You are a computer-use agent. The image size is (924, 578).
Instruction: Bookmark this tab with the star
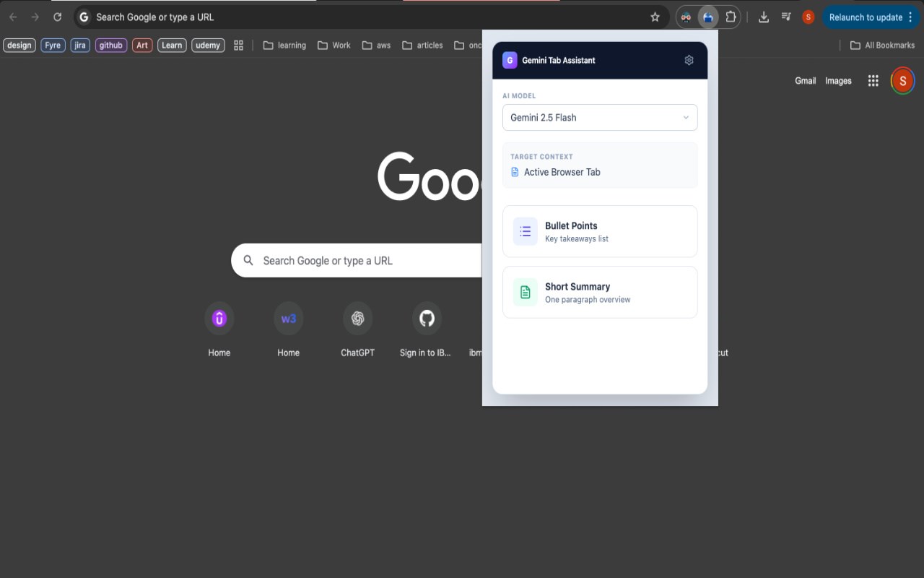655,17
